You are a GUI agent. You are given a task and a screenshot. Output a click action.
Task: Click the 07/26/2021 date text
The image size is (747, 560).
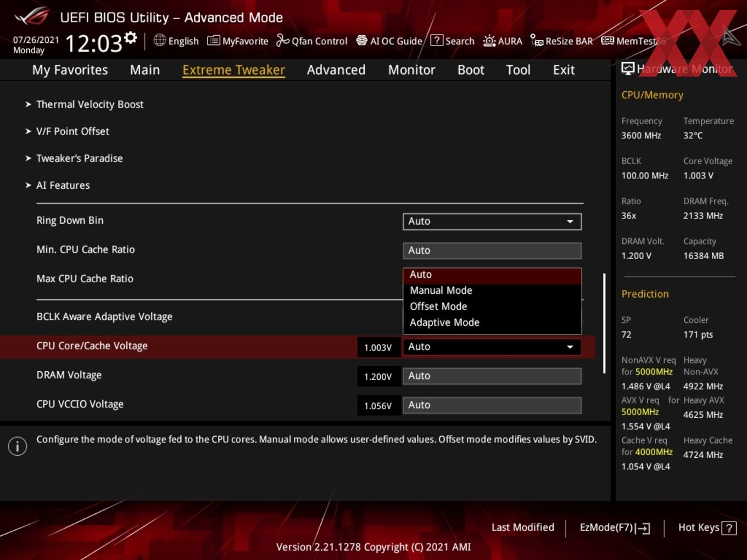[x=36, y=40]
